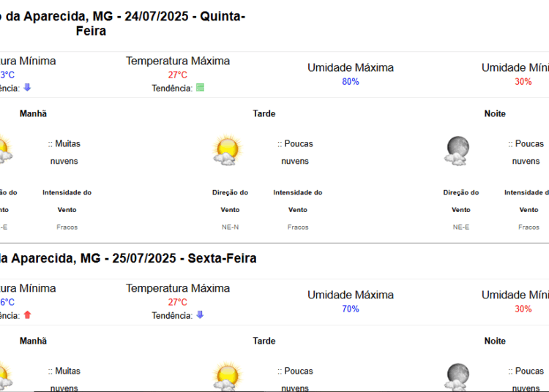Click the Manhã label for 24/07
The width and height of the screenshot is (549, 392).
click(33, 113)
